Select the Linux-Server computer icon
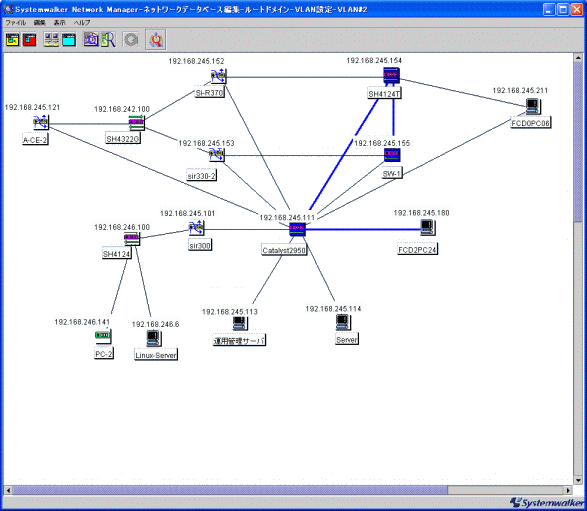The height and width of the screenshot is (511, 587). point(153,338)
